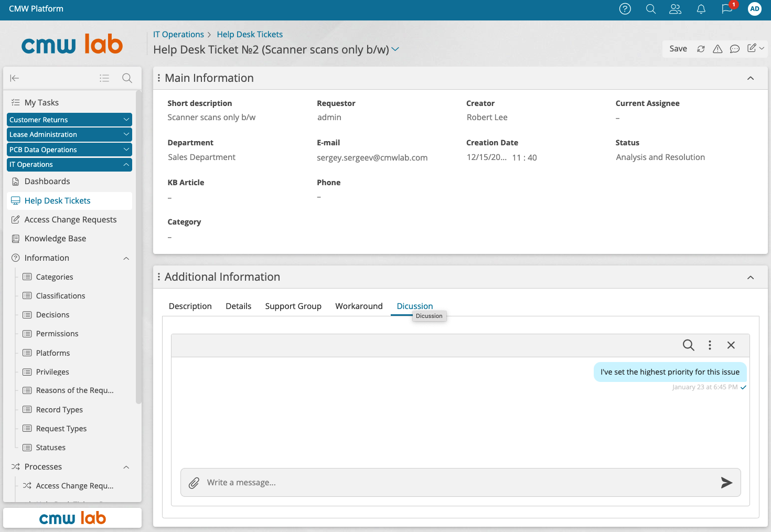Search within the sidebar navigation
771x532 pixels.
point(127,78)
